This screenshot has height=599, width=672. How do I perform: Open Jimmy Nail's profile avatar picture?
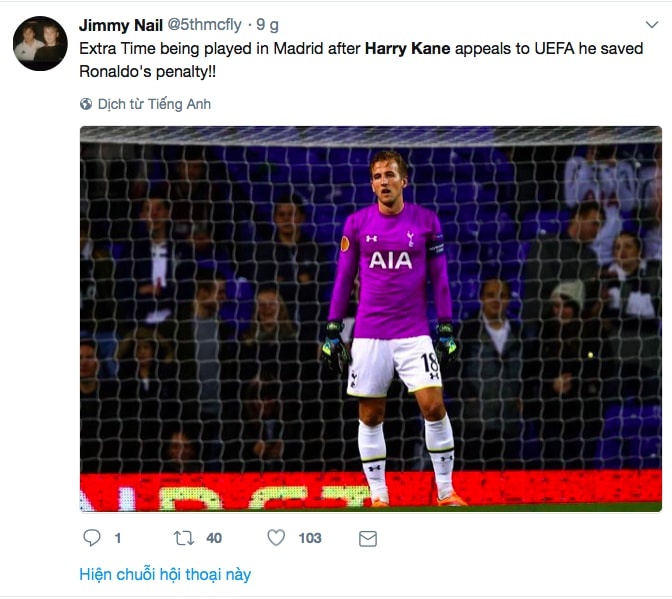coord(40,43)
